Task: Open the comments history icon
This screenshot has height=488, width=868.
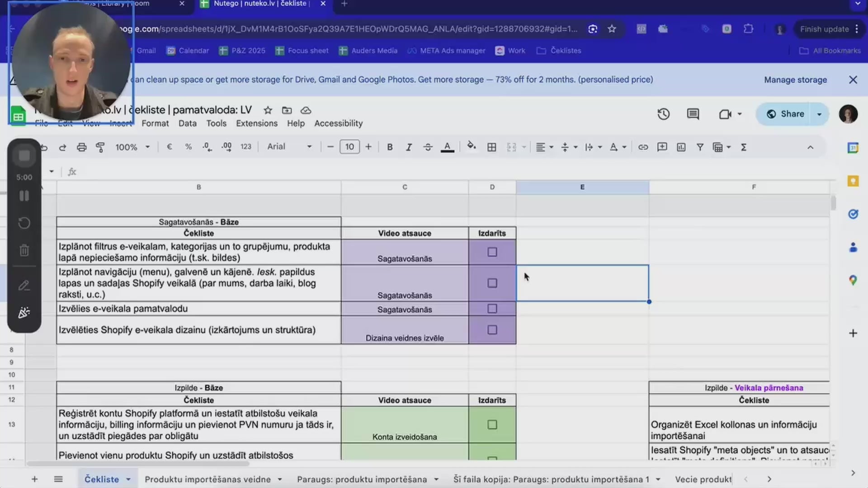Action: (693, 114)
